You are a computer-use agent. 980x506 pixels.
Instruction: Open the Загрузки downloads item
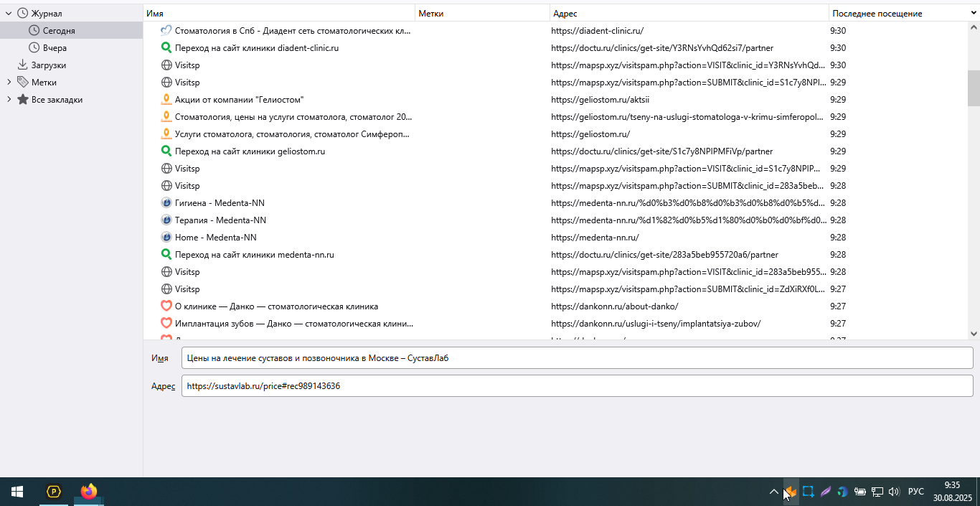[42, 65]
